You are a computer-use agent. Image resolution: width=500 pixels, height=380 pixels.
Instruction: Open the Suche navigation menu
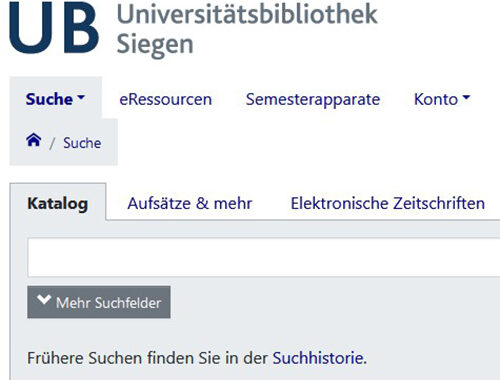pyautogui.click(x=55, y=99)
